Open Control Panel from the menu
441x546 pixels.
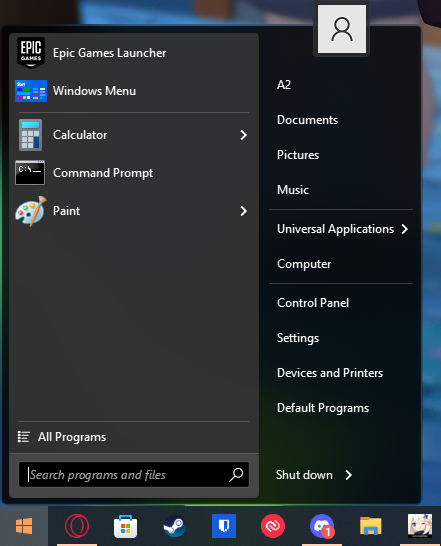click(313, 303)
